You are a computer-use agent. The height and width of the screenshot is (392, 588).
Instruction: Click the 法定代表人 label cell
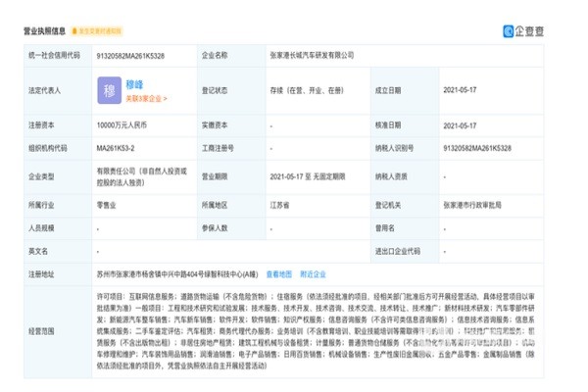[58, 90]
